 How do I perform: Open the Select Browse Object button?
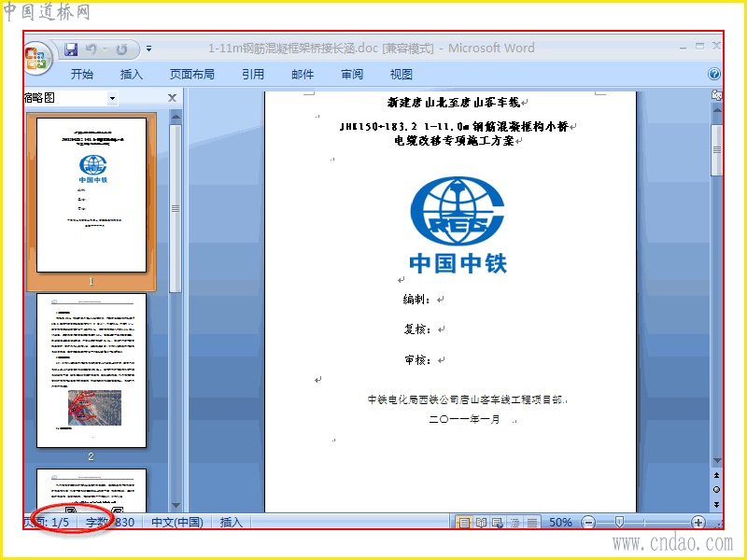pos(716,489)
